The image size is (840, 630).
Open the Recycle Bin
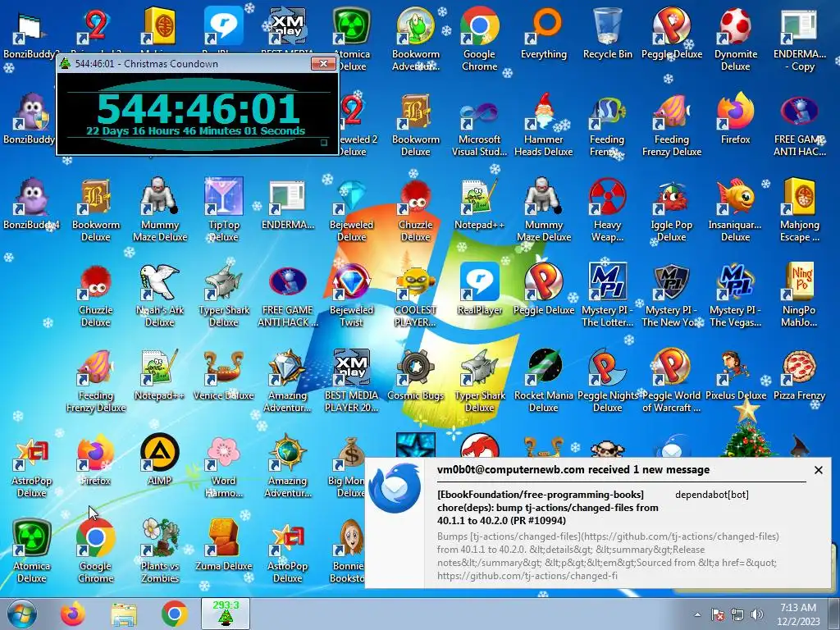coord(608,33)
